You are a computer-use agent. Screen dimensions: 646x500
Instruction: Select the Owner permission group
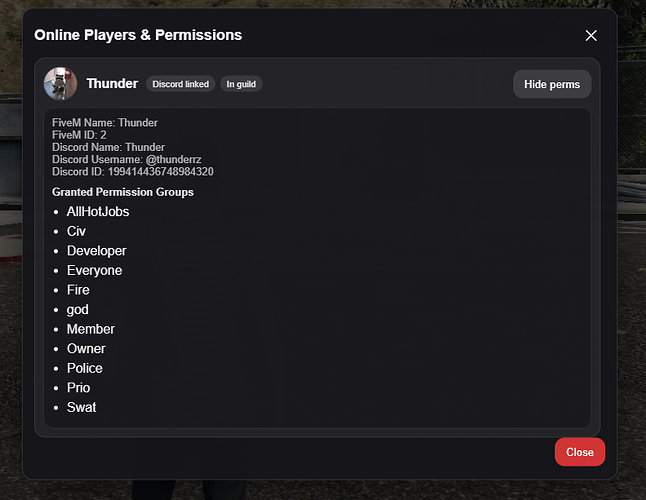(86, 349)
